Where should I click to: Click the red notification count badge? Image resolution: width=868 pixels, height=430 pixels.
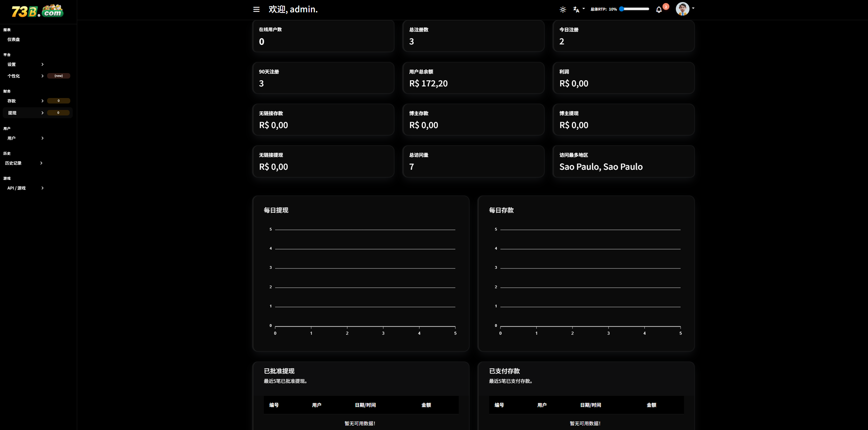point(666,6)
